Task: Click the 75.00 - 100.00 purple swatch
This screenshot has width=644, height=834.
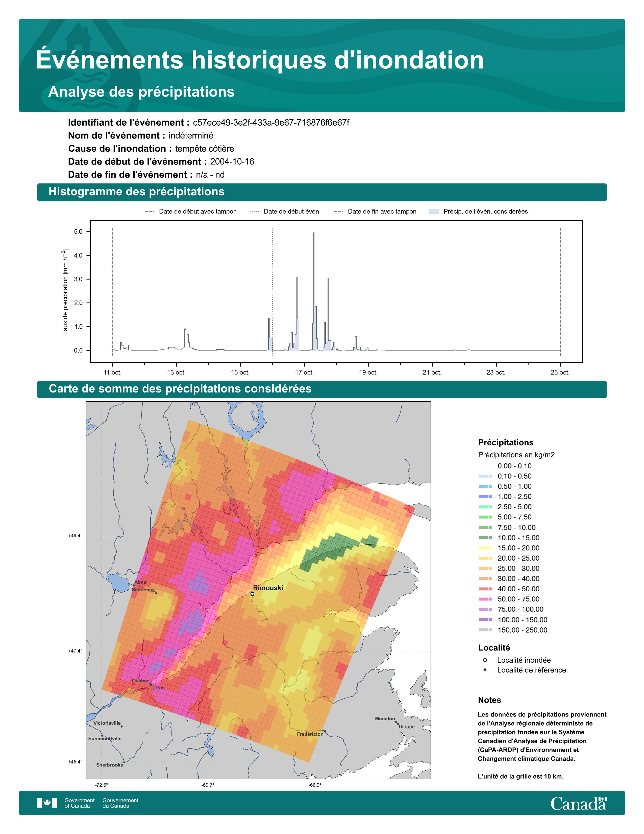Action: (x=485, y=610)
